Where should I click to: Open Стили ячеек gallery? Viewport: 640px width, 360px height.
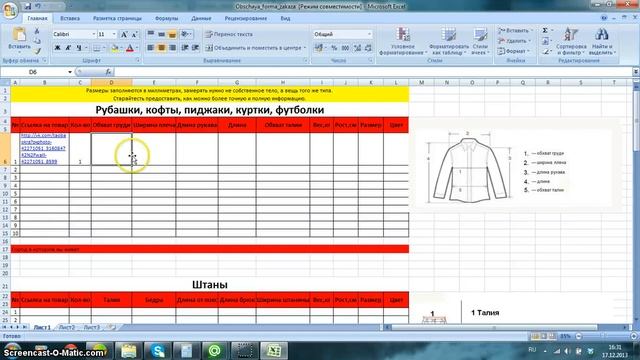pyautogui.click(x=480, y=41)
